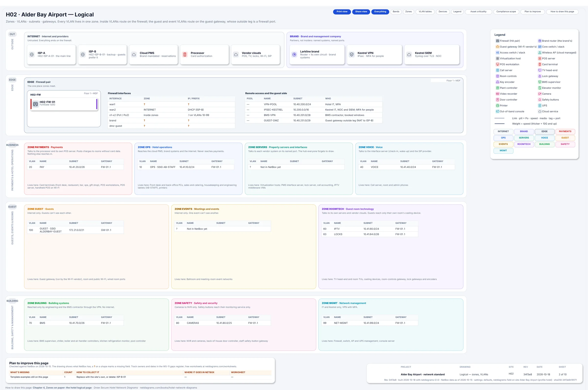Viewport: 588px width, 390px height.
Task: Click the EVENTS zone chip in legend
Action: point(503,144)
